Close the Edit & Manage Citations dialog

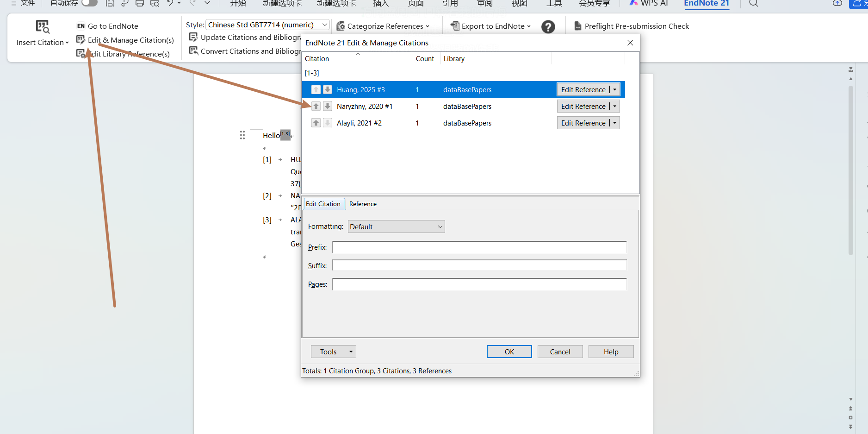pos(630,43)
